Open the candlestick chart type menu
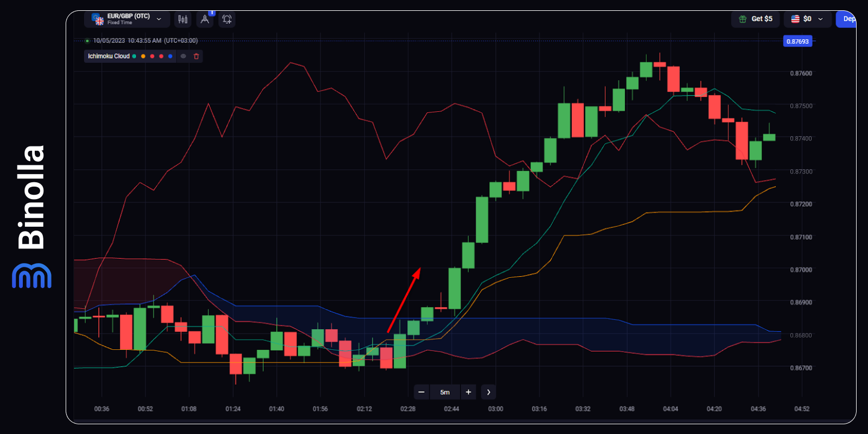Screen dimensions: 868x434 [x=183, y=19]
